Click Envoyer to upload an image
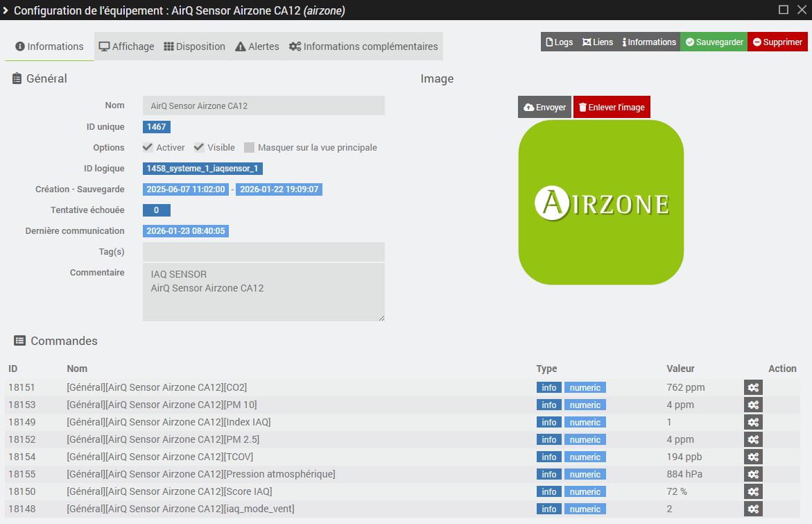 [x=545, y=108]
